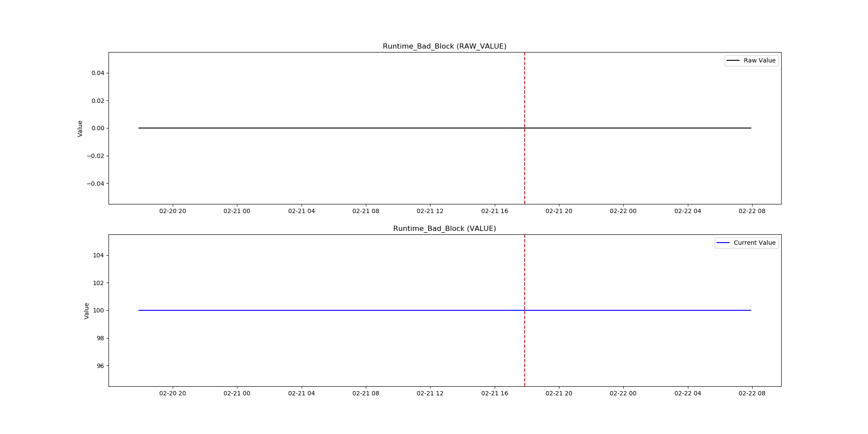The image size is (868, 434).
Task: Click the 102 y-axis tick label
Action: [99, 283]
